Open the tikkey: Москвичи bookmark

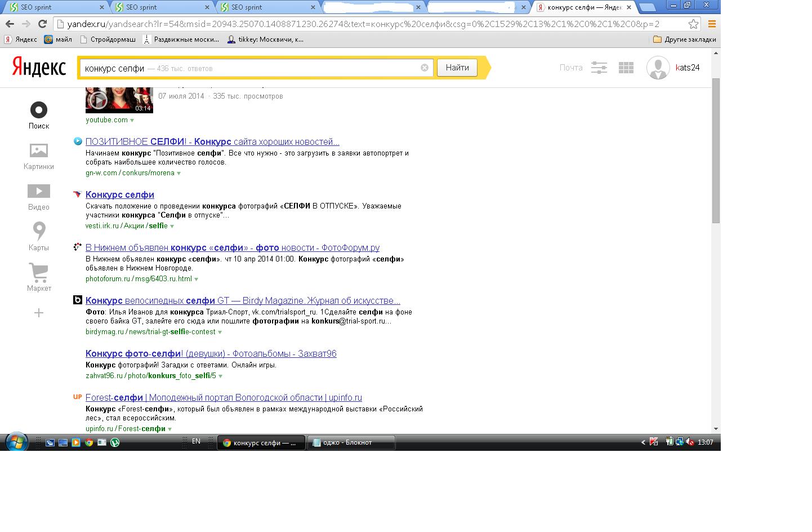[x=265, y=39]
